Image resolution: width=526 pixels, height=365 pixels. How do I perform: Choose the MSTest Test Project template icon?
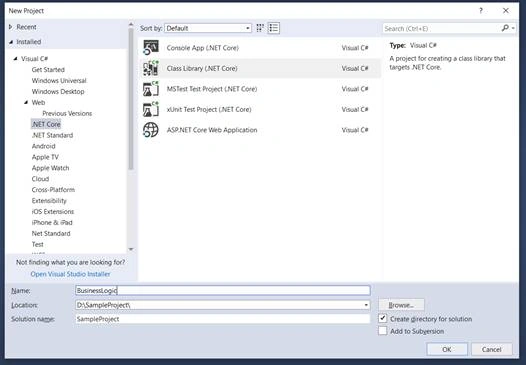point(151,89)
